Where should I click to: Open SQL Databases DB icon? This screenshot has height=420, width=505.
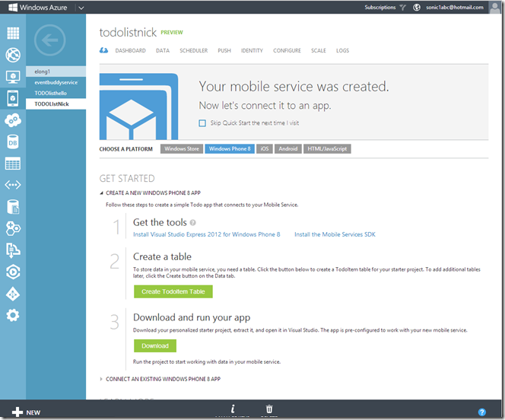coord(13,142)
